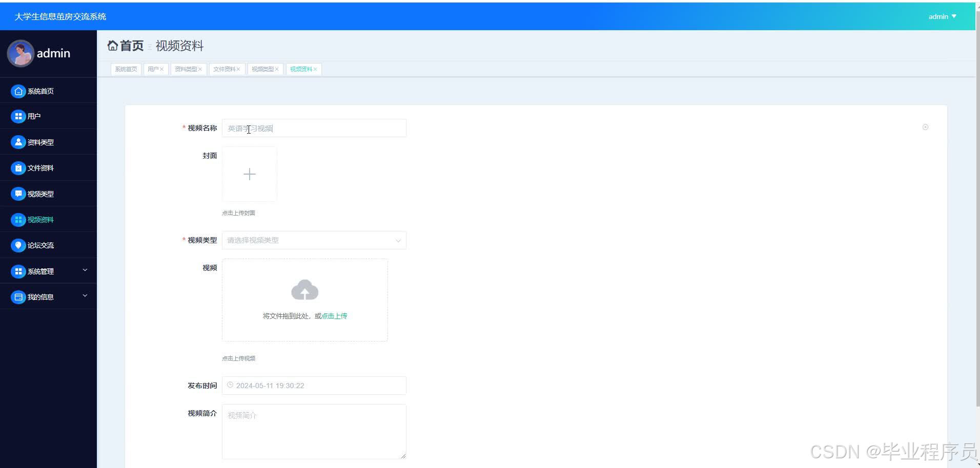Close the form with the circled X icon

tap(925, 127)
